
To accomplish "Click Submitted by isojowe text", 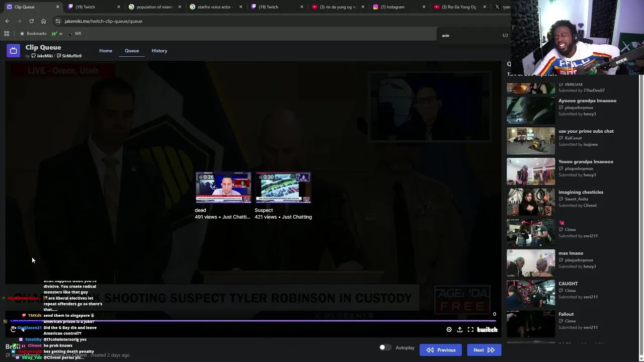I will pos(578,144).
